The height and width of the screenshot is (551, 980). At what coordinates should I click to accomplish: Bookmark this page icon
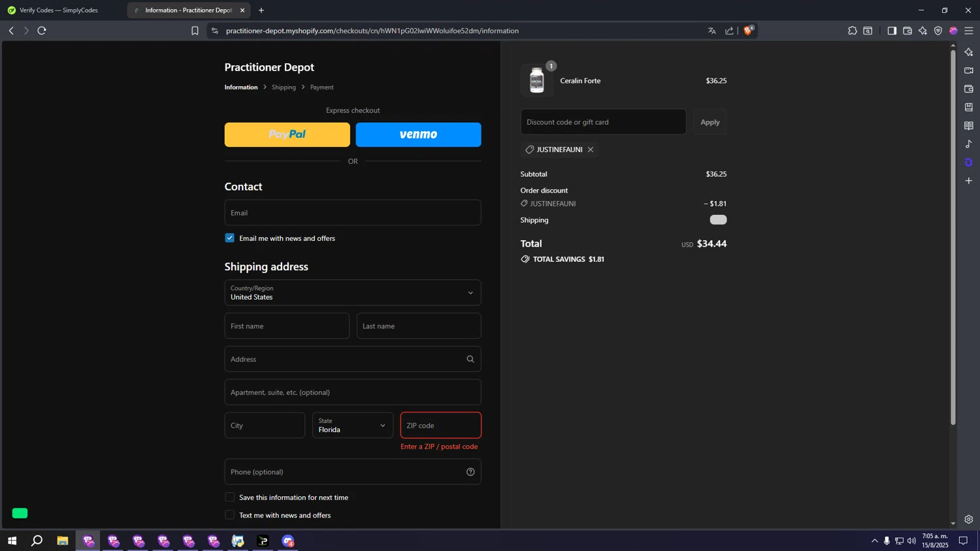coord(195,31)
